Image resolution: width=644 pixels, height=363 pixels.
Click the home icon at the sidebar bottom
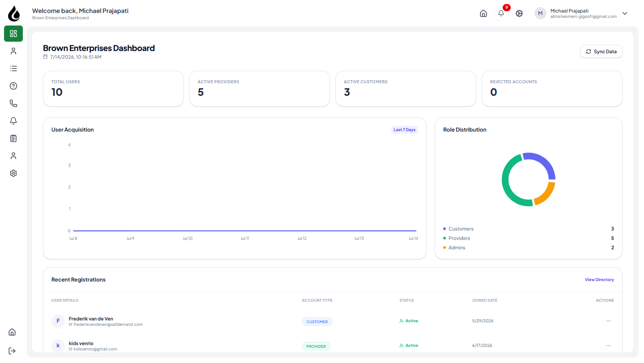pyautogui.click(x=12, y=332)
